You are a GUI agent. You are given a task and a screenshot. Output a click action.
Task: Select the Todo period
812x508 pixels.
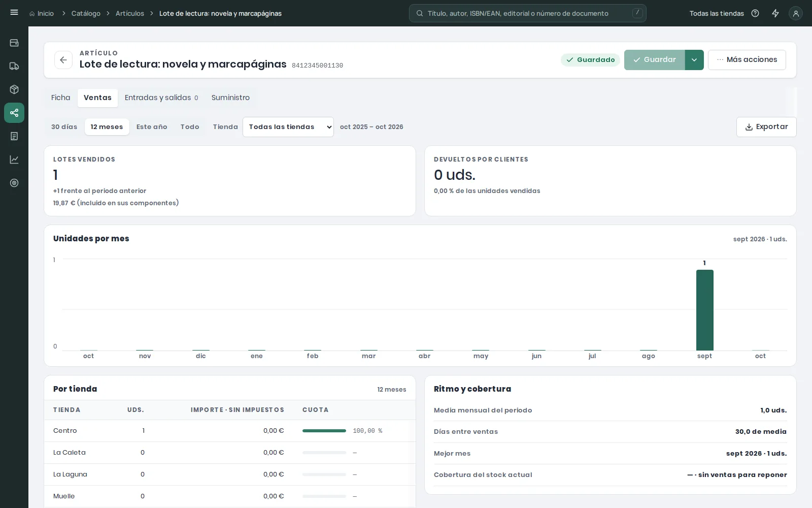[190, 127]
